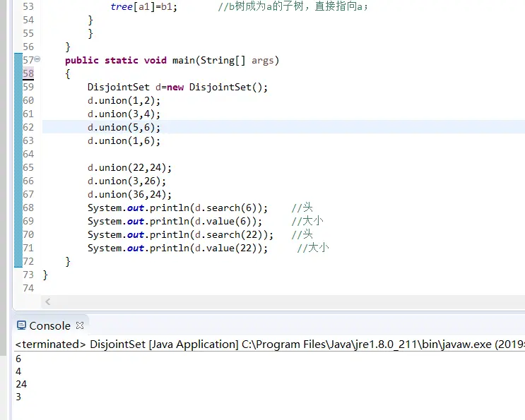Click console output value 6
The image size is (525, 420).
[x=18, y=359]
